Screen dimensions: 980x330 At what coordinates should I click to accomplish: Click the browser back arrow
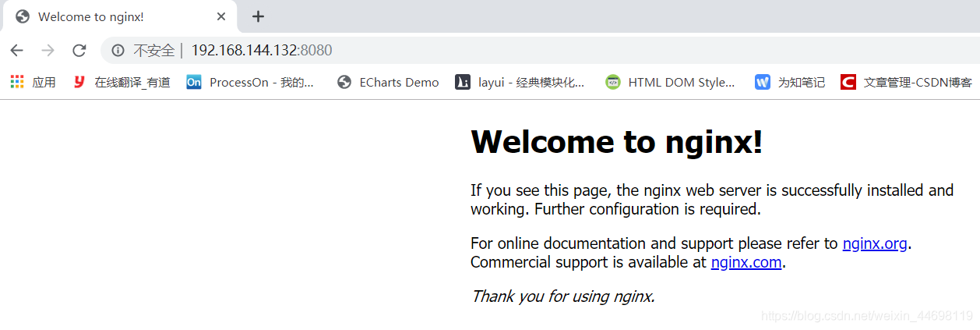[x=16, y=51]
